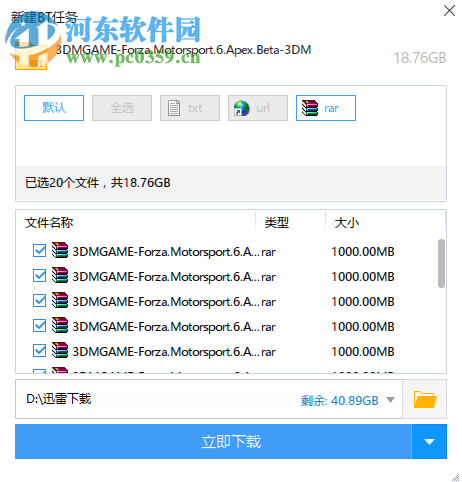Viewport: 462px width, 482px height.
Task: Click the rar archive filter icon
Action: pyautogui.click(x=310, y=108)
